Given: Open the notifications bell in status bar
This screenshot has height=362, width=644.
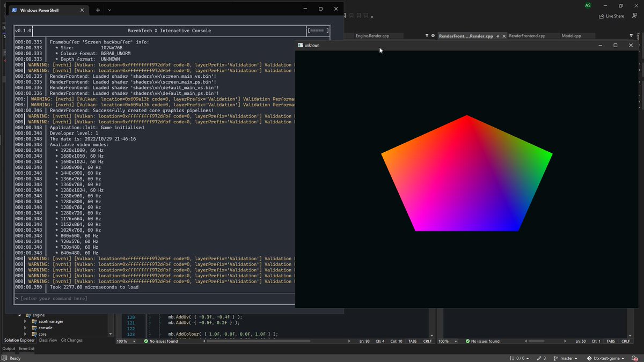Looking at the screenshot, I should pos(635,358).
